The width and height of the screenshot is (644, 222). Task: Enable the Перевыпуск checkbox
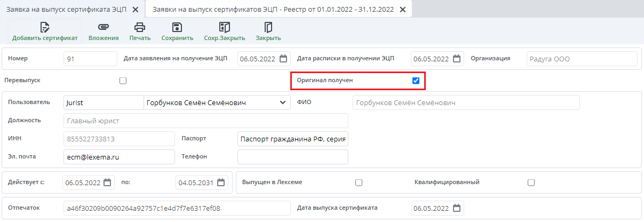click(123, 81)
